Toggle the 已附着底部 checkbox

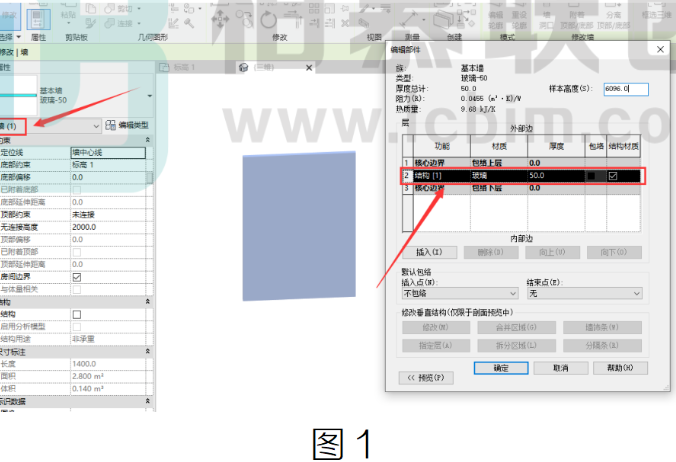tap(77, 190)
